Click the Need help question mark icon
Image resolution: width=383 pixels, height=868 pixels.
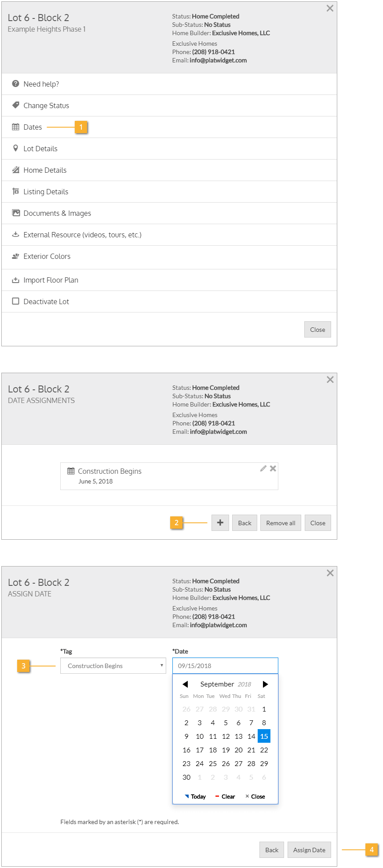15,84
